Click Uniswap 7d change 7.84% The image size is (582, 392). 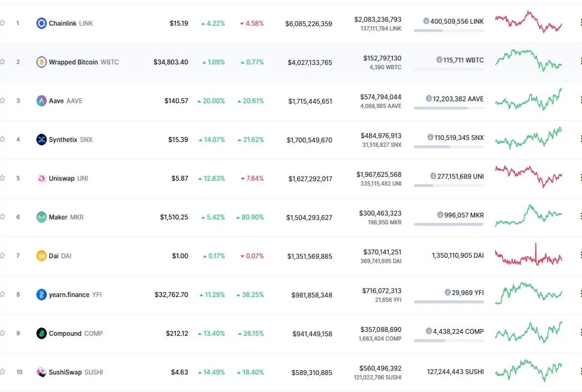[252, 178]
